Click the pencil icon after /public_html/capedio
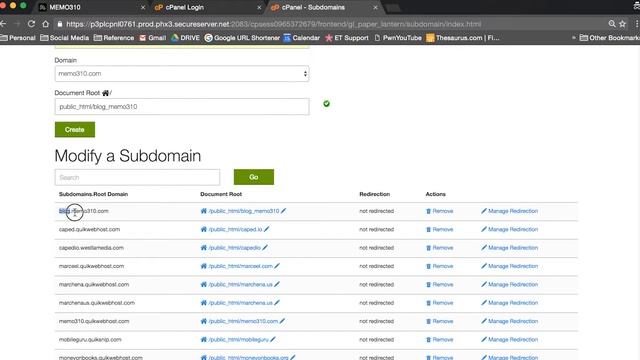This screenshot has width=640, height=360. click(265, 248)
